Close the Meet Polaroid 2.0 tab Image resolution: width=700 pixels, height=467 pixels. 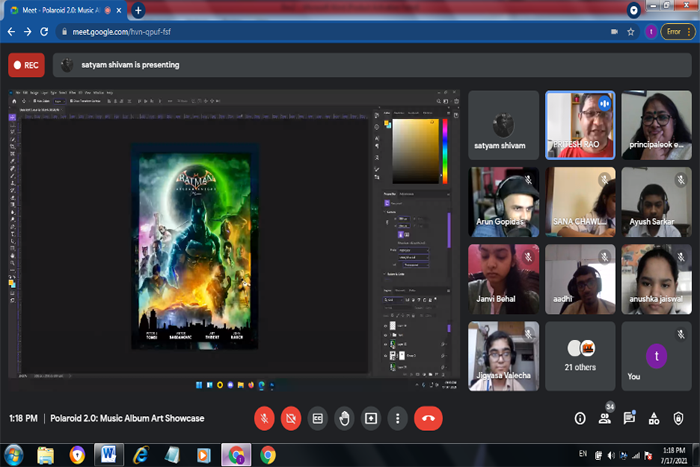[x=119, y=10]
